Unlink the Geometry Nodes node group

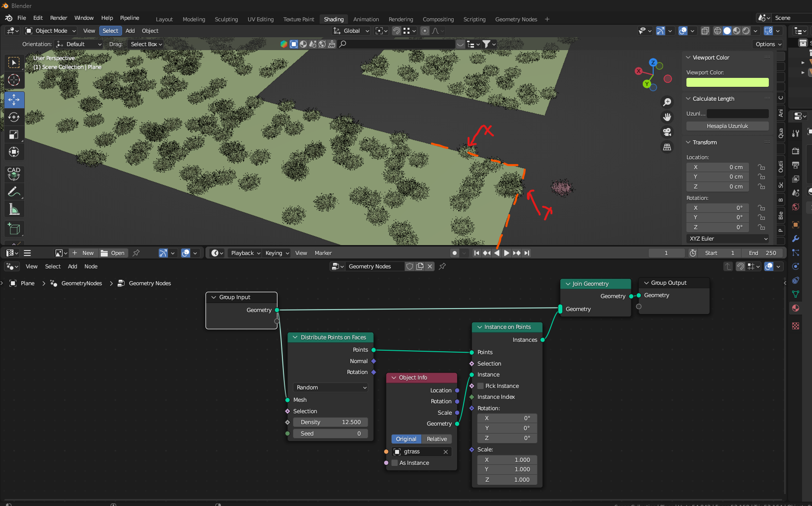pos(430,266)
